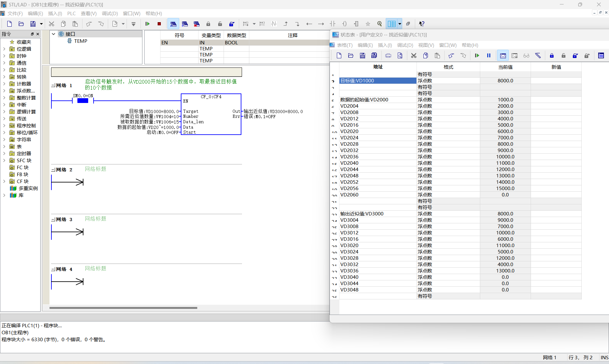The height and width of the screenshot is (364, 609).
Task: Open the PLC menu
Action: point(71,13)
